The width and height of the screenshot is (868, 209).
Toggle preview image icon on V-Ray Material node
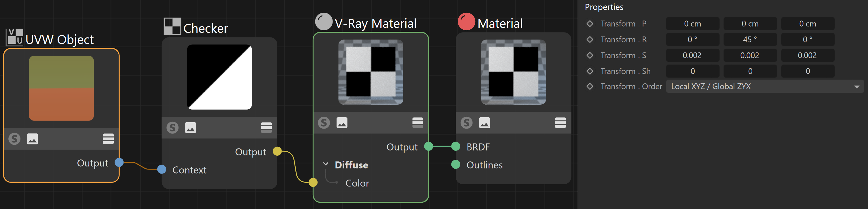click(342, 123)
